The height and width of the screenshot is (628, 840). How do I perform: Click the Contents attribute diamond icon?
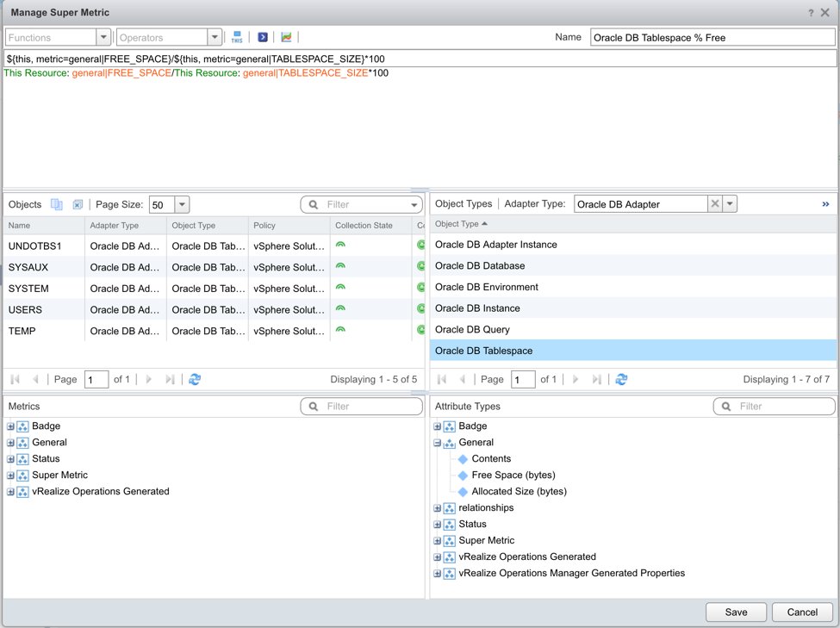464,458
